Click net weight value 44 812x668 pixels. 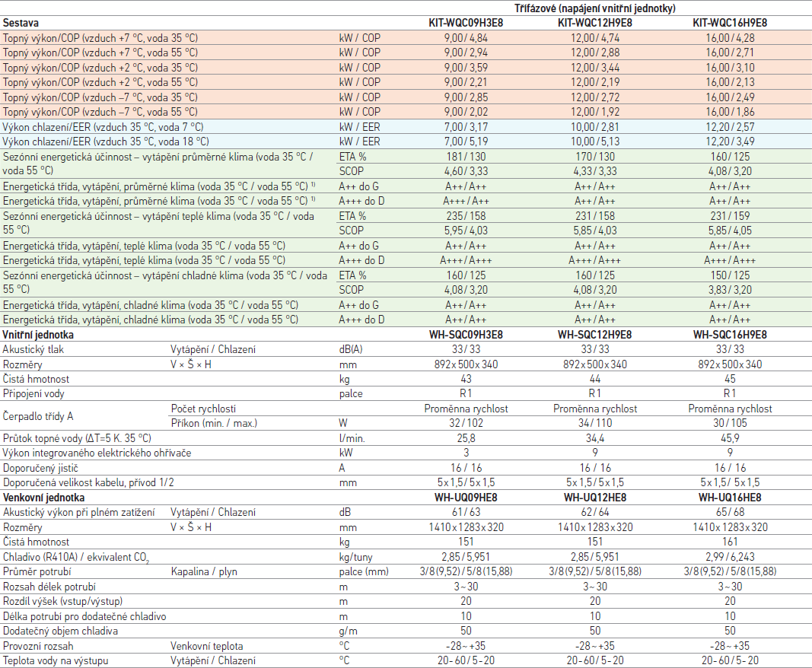coord(594,379)
